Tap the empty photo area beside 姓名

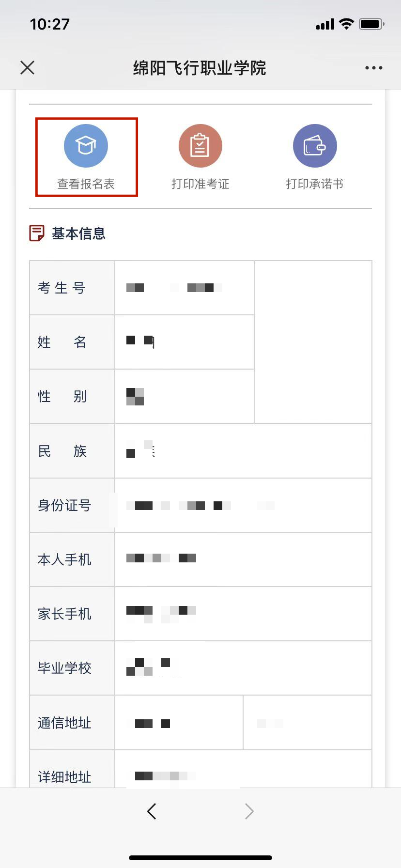313,342
